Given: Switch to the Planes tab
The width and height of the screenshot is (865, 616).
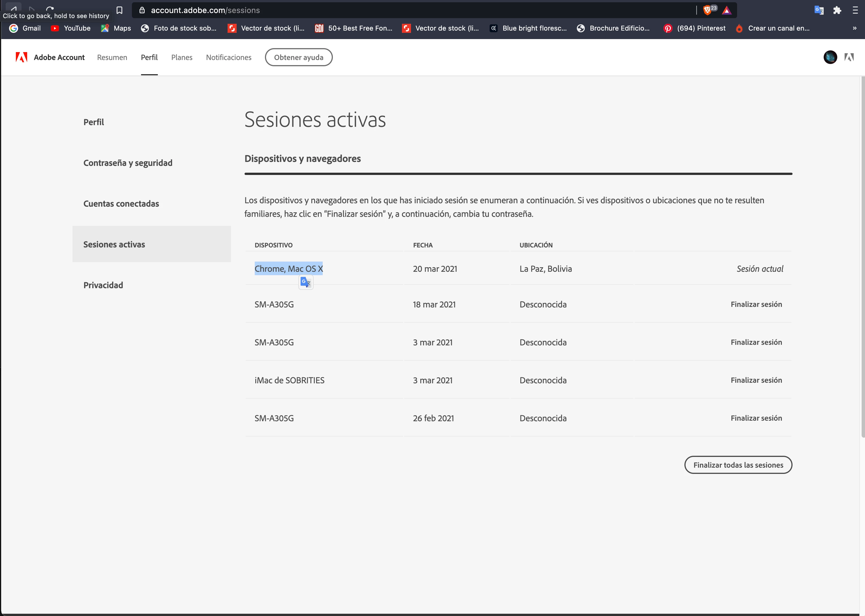Looking at the screenshot, I should tap(182, 57).
